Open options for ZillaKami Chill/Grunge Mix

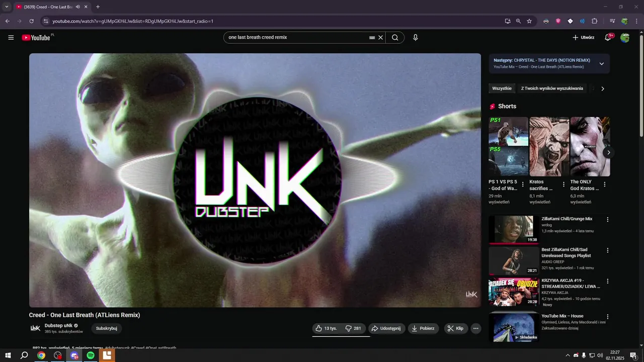[x=607, y=220]
